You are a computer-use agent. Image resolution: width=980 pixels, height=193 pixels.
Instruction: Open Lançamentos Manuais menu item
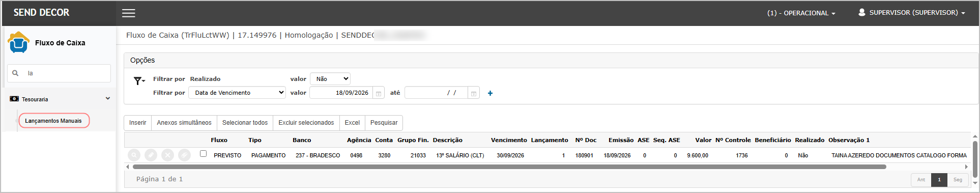tap(53, 121)
